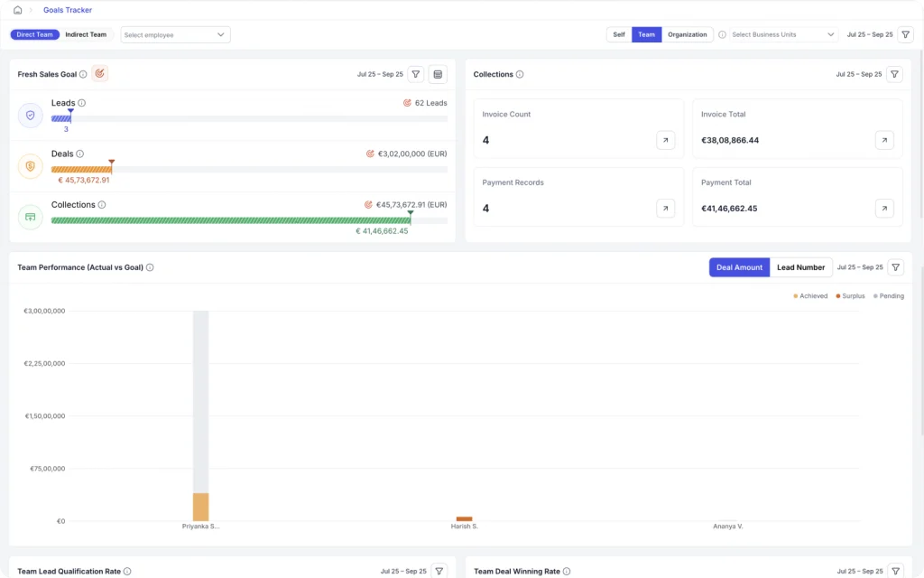This screenshot has width=924, height=578.
Task: Toggle chart to Lead Number
Action: pos(800,267)
